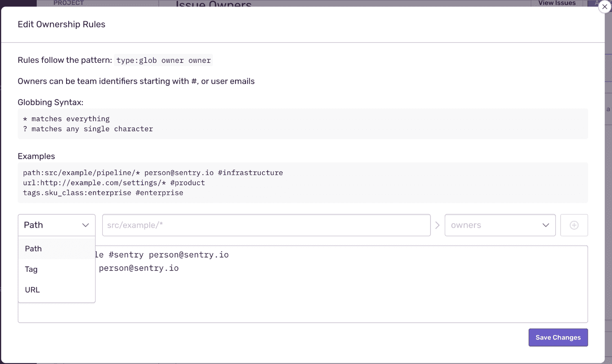612x364 pixels.
Task: Click the Path dropdown chevron arrow
Action: click(86, 225)
